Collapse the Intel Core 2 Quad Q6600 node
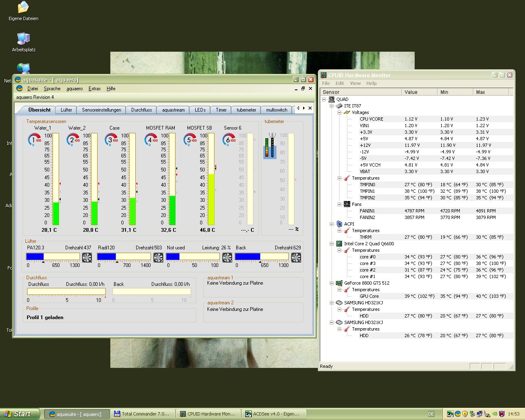This screenshot has height=420, width=525. pyautogui.click(x=331, y=244)
